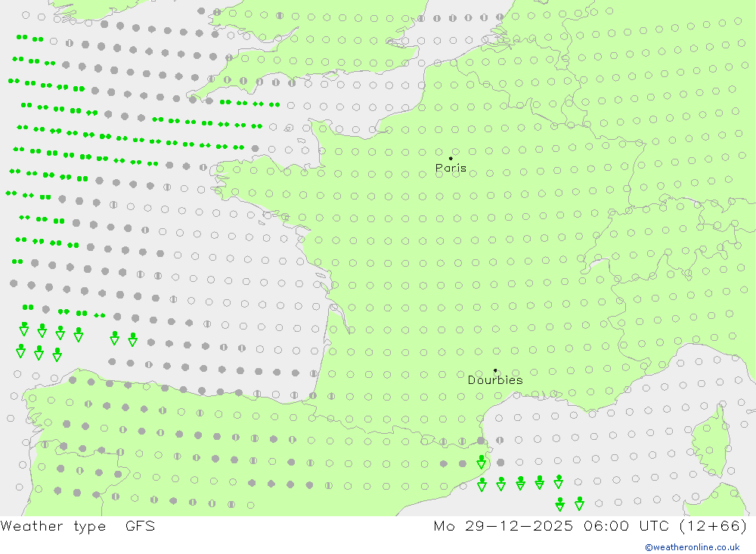Image resolution: width=756 pixels, height=554 pixels.
Task: Click the black dot marker above Dourbies
Action: pyautogui.click(x=495, y=370)
